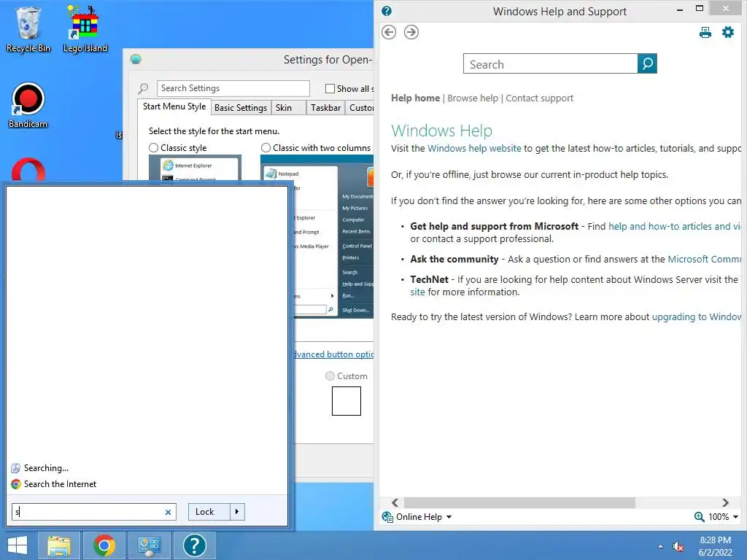This screenshot has height=560, width=747.
Task: Click the taskbar clock and date
Action: click(715, 546)
